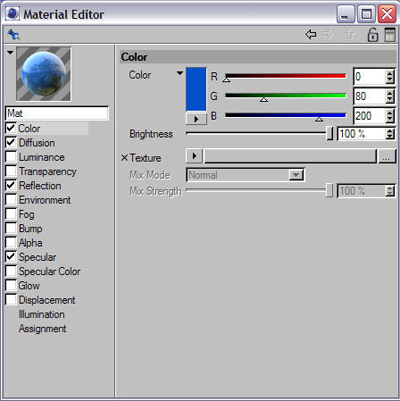
Task: Click the R value spinner arrows
Action: 390,77
